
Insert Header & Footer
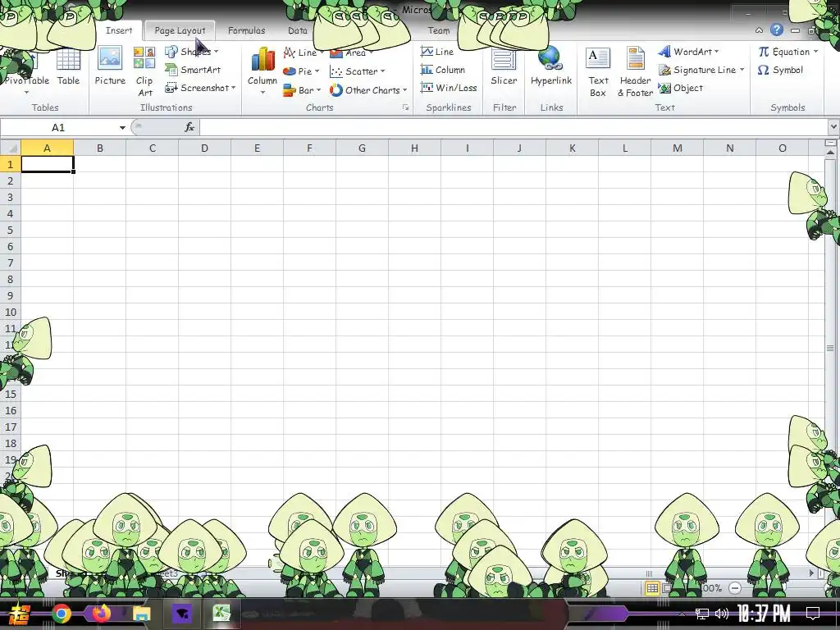tap(636, 72)
